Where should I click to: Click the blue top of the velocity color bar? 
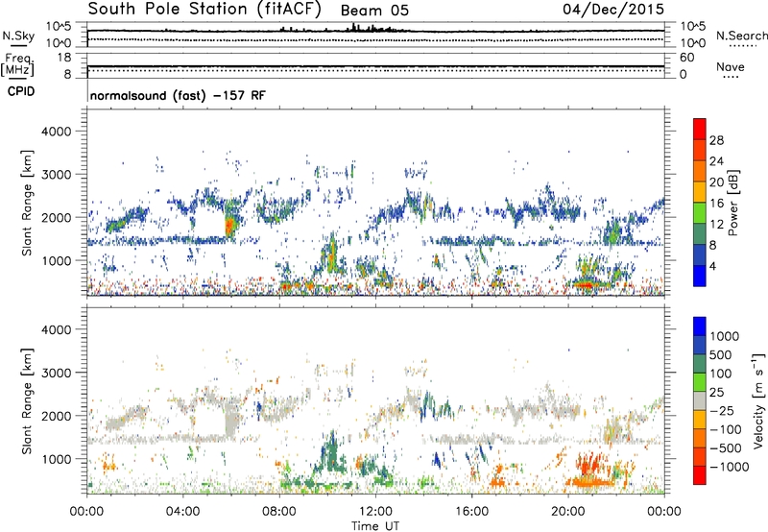tap(700, 326)
